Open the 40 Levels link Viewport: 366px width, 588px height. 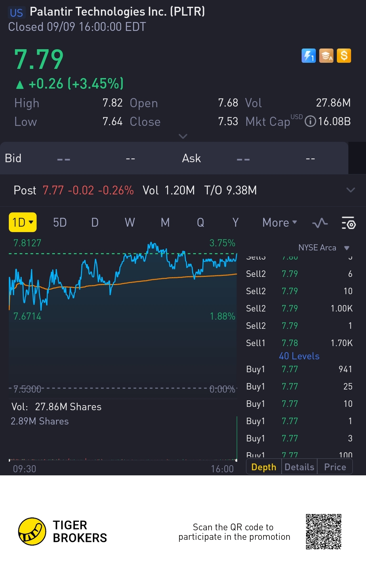pyautogui.click(x=299, y=356)
